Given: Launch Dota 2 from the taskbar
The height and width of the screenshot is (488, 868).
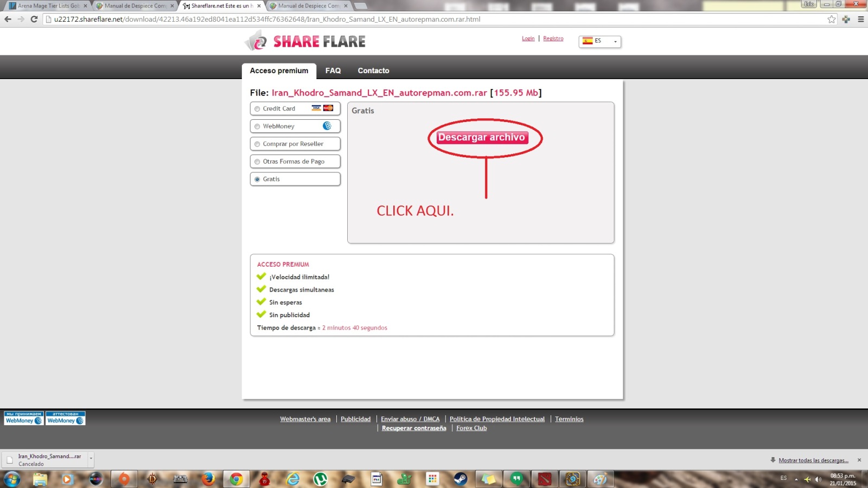Looking at the screenshot, I should 545,479.
